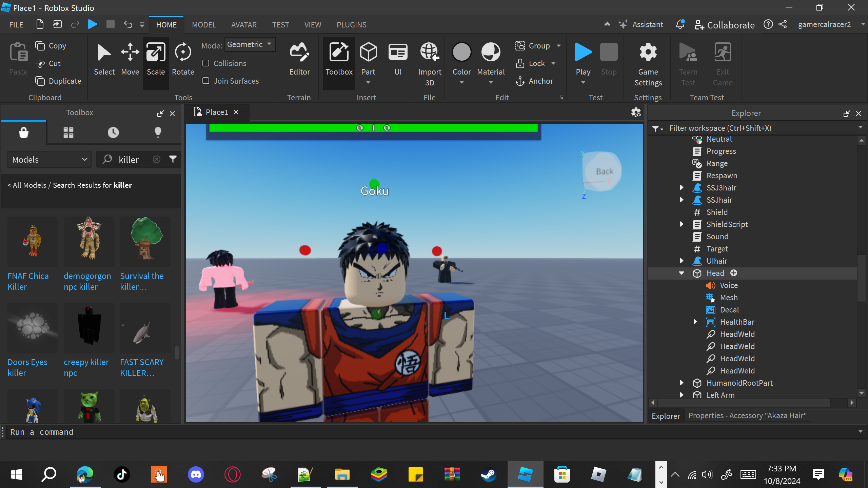
Task: Collapse the Head tree item
Action: pyautogui.click(x=682, y=273)
